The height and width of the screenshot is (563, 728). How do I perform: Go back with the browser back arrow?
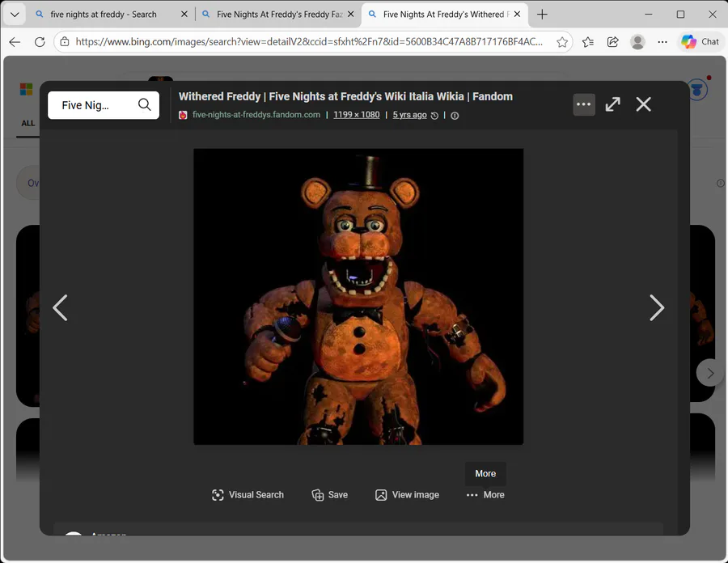15,42
